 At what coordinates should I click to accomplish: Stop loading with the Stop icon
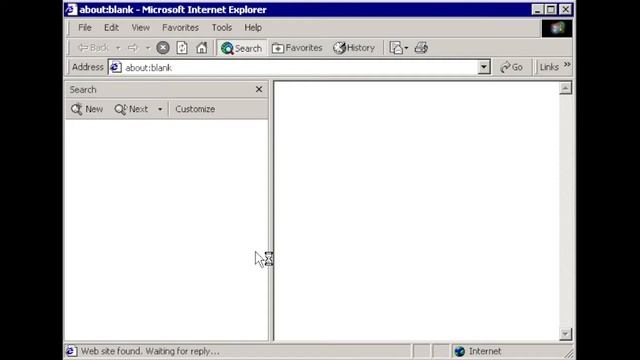pyautogui.click(x=163, y=48)
